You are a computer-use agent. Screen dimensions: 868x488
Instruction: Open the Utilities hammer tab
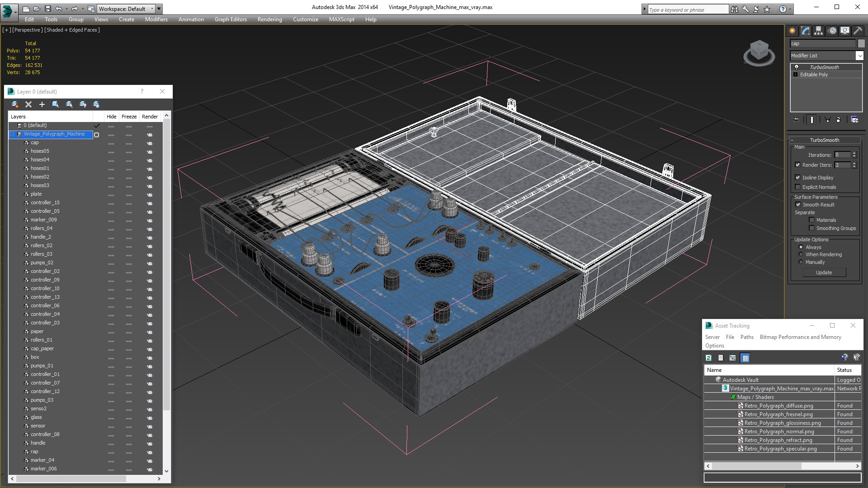pos(858,31)
